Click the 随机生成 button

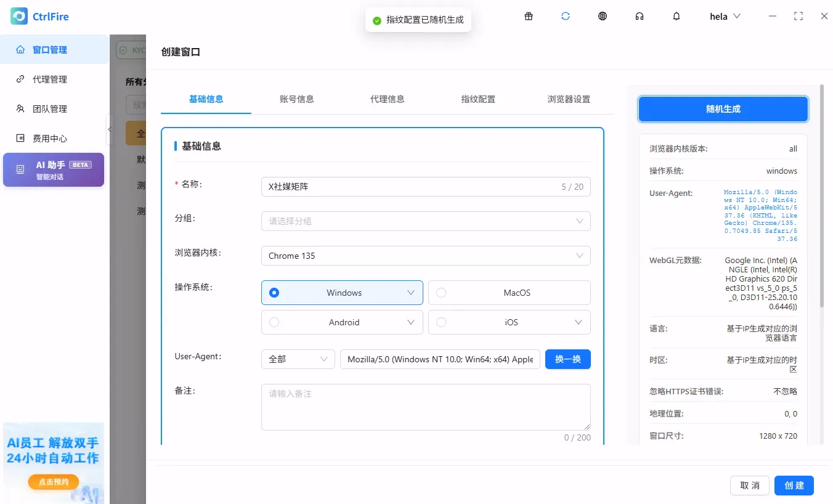click(x=723, y=109)
